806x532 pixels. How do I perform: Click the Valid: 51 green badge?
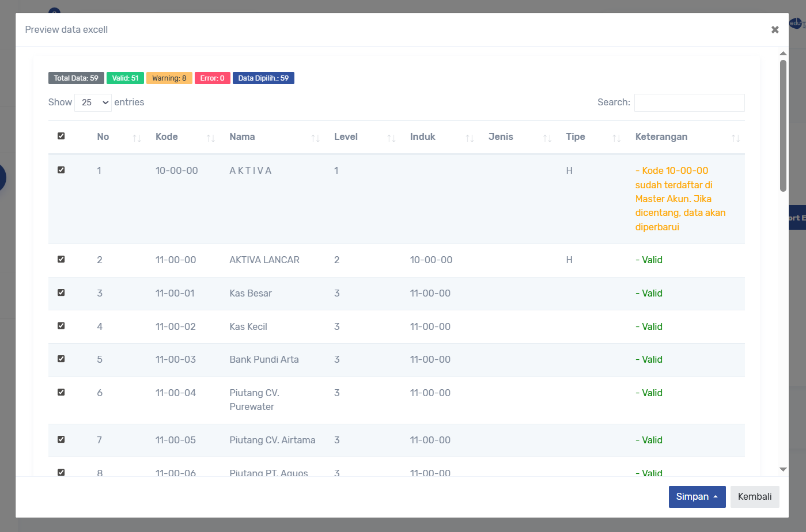click(125, 78)
